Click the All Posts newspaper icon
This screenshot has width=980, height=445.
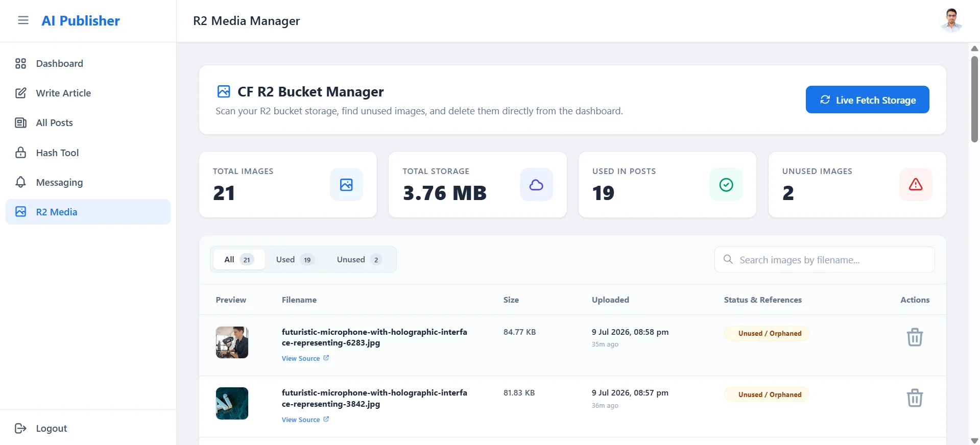(20, 122)
